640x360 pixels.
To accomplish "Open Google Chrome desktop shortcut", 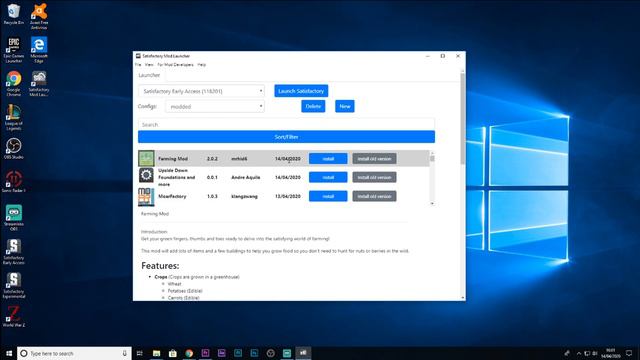I will pos(13,84).
